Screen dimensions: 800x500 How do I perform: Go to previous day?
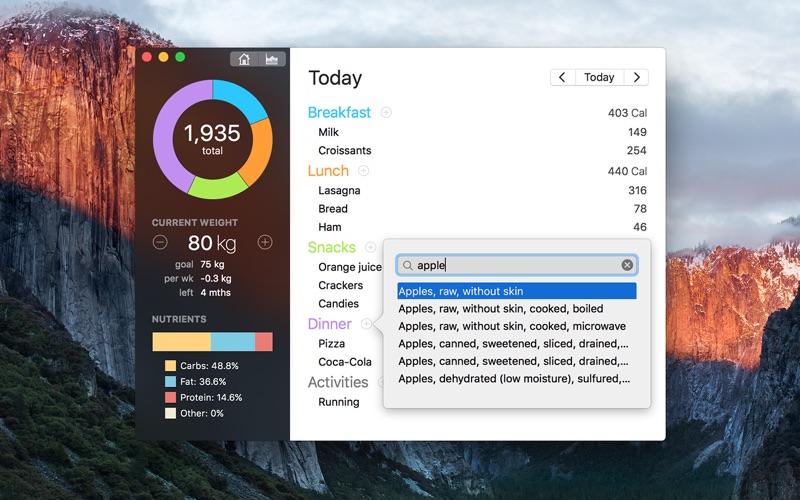click(562, 77)
